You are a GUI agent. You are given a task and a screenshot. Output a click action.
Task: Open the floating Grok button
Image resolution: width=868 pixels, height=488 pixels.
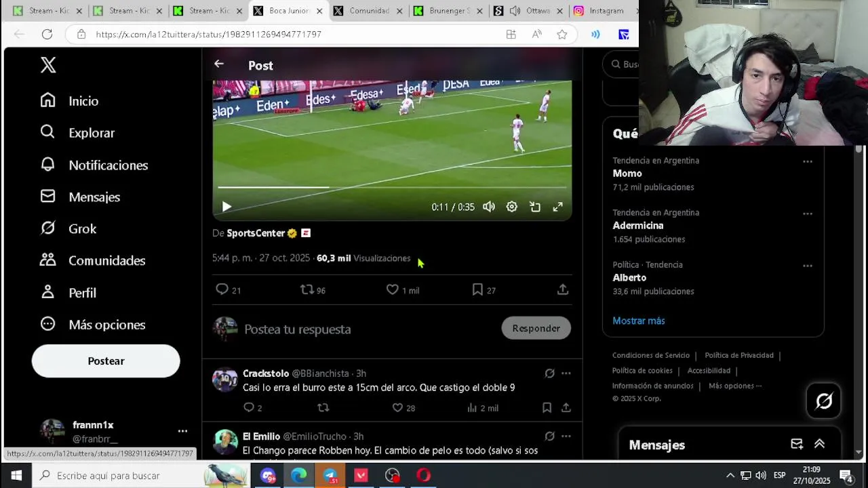pyautogui.click(x=824, y=401)
